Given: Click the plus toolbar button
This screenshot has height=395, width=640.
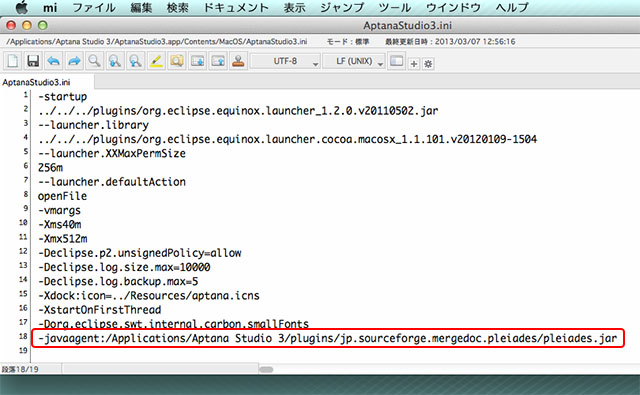Looking at the screenshot, I should click(414, 64).
